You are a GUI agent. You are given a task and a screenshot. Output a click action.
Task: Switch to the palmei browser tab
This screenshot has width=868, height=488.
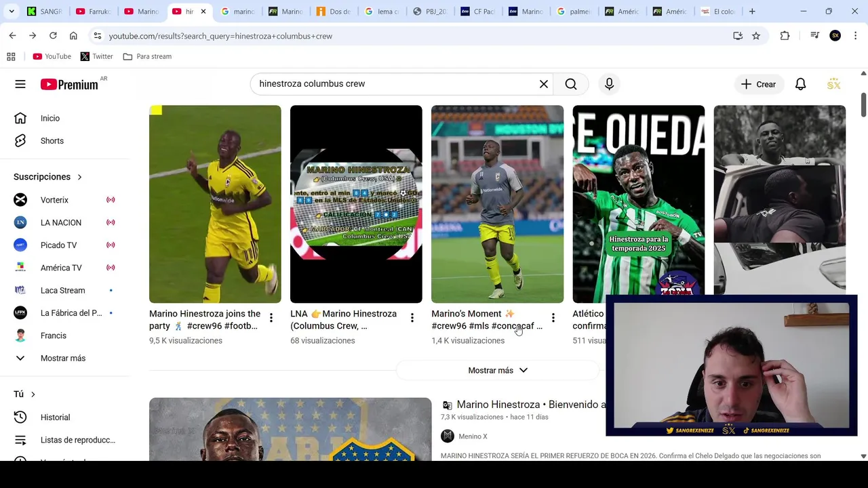coord(575,12)
